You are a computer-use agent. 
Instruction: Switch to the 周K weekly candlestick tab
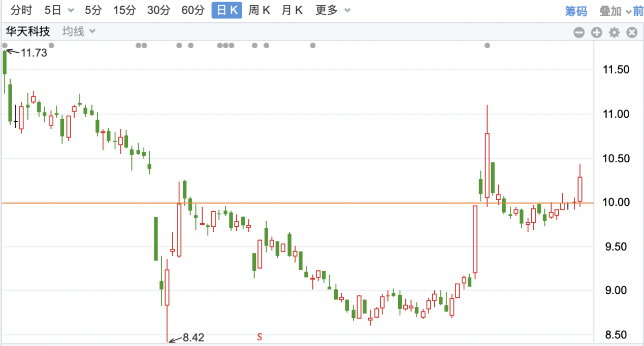coord(260,9)
